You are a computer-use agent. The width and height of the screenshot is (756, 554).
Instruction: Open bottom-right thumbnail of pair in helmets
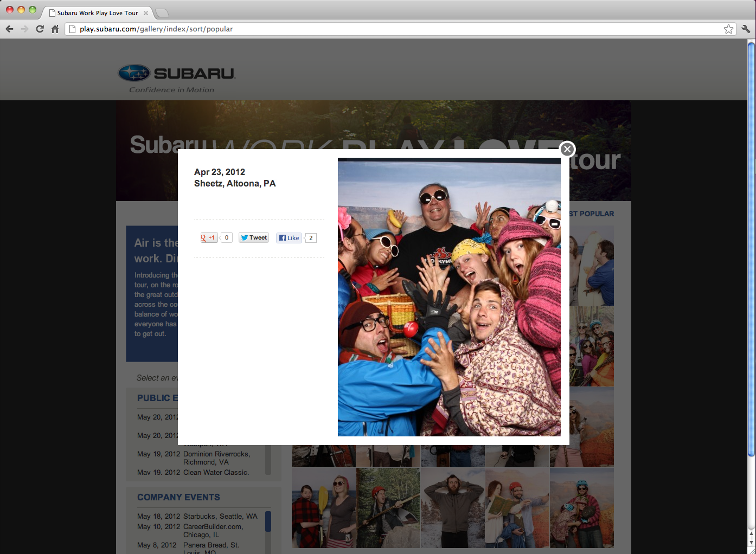(582, 507)
